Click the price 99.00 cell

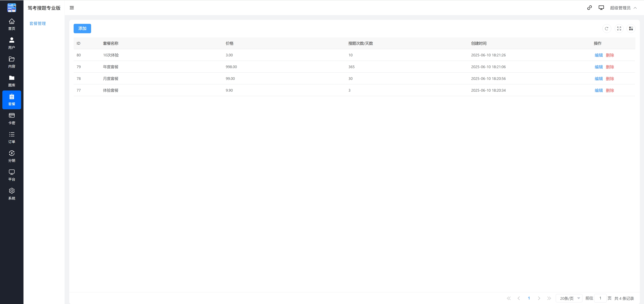tap(230, 79)
